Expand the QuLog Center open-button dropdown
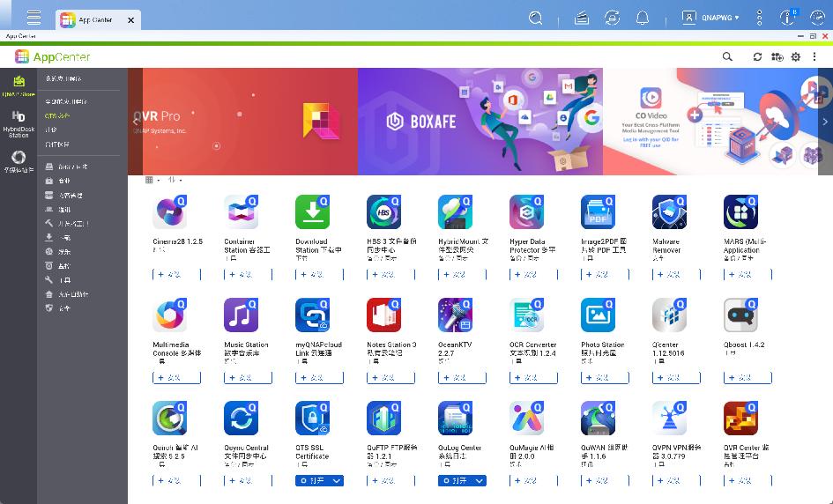 click(480, 480)
